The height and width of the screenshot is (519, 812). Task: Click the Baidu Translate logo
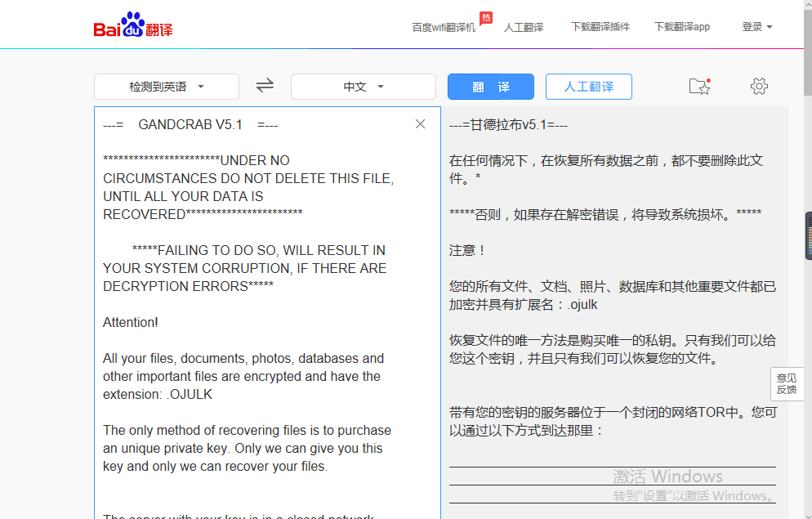click(x=133, y=25)
